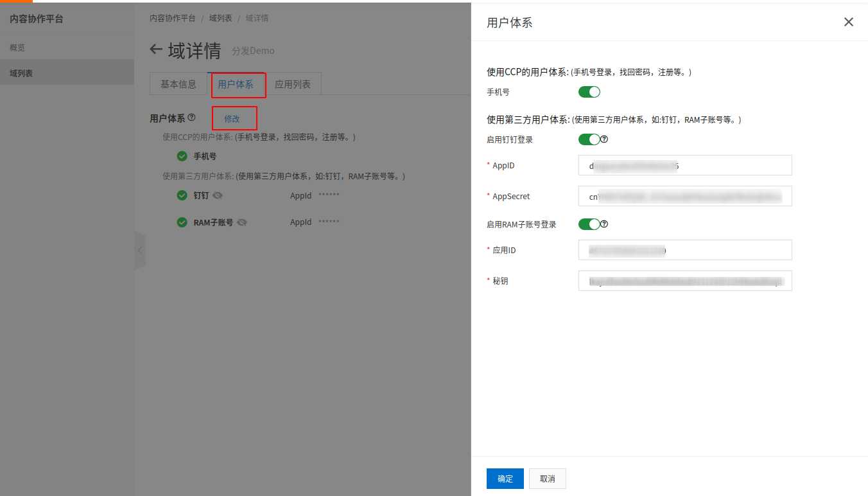Viewport: 868px width, 496px height.
Task: Click the 分发Demo domain name
Action: pos(253,51)
